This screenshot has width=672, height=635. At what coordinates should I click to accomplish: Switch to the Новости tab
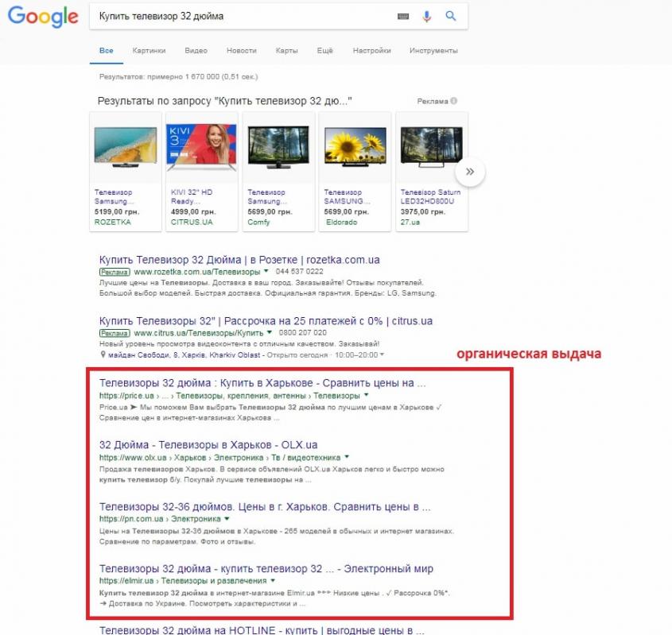coord(241,51)
